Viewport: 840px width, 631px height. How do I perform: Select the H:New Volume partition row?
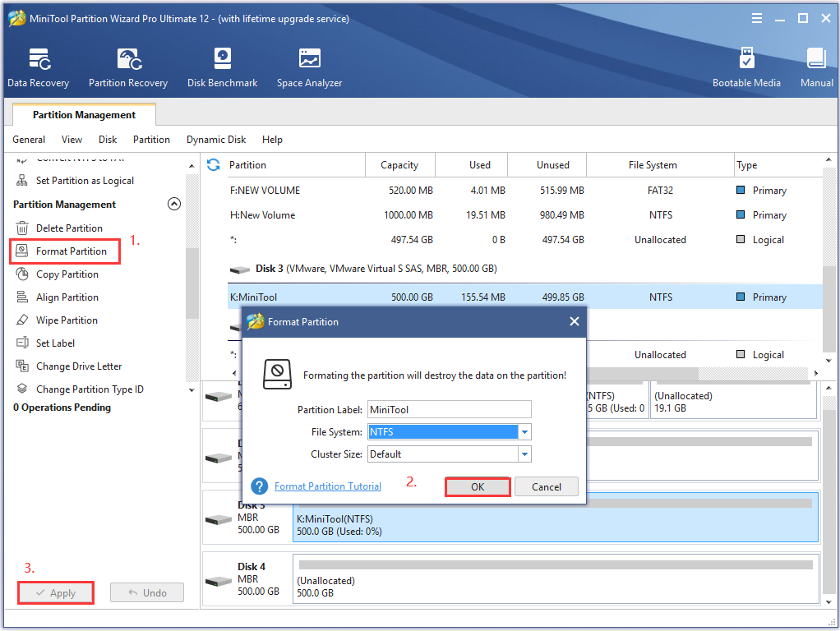[525, 214]
